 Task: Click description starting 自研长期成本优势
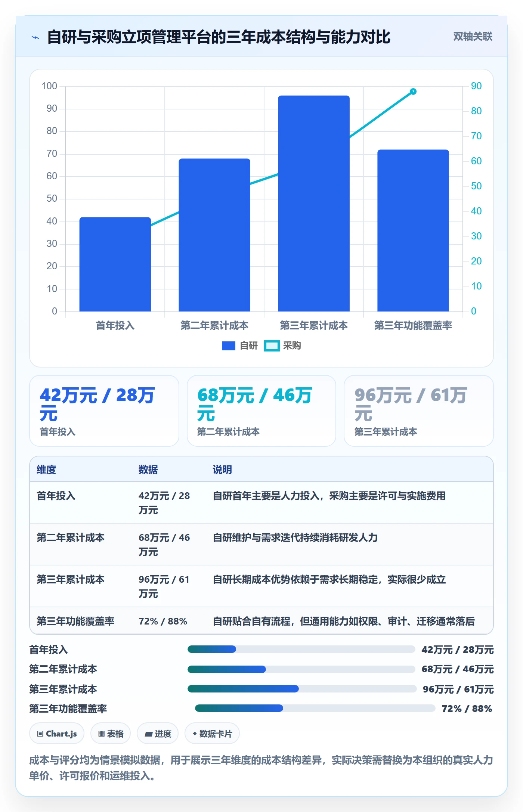pyautogui.click(x=329, y=579)
